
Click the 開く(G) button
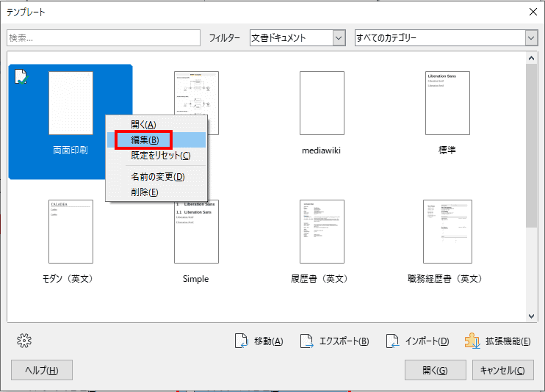coord(435,370)
